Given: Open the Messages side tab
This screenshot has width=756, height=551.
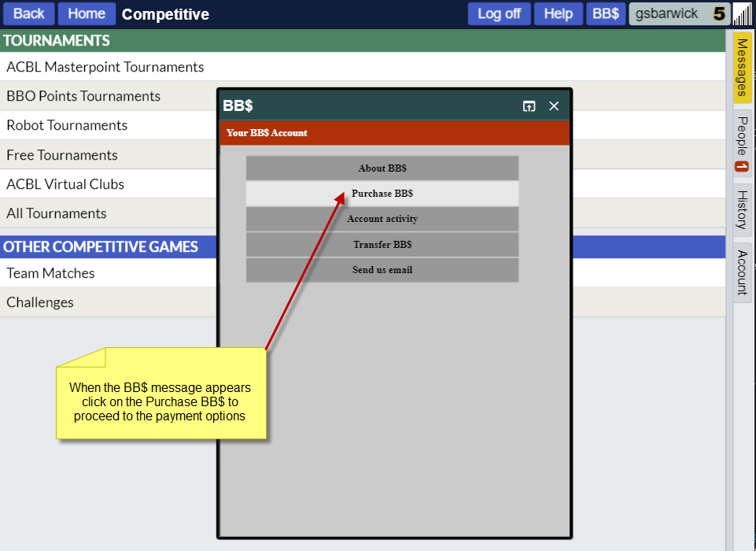Looking at the screenshot, I should (743, 68).
